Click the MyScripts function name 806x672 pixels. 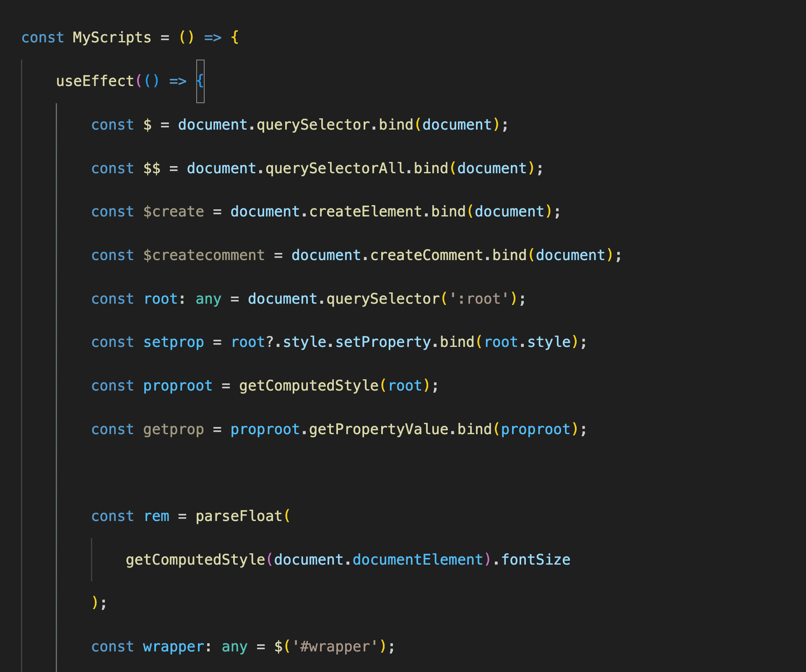112,37
